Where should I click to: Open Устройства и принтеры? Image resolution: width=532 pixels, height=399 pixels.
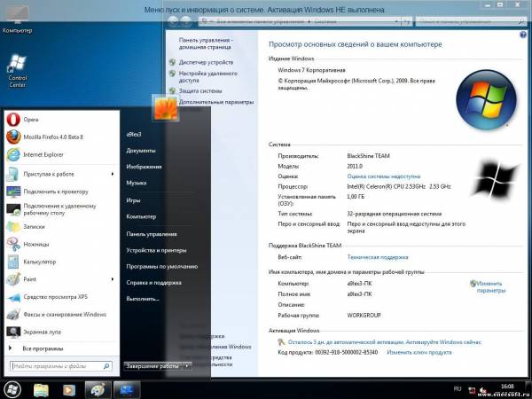coord(156,250)
